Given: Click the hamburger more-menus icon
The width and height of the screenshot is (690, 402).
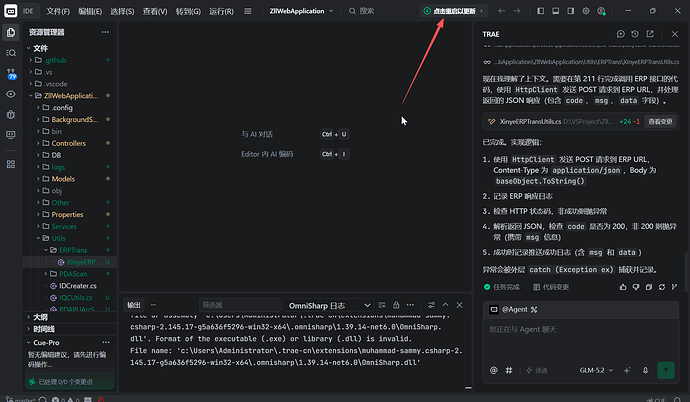Looking at the screenshot, I should (x=248, y=11).
